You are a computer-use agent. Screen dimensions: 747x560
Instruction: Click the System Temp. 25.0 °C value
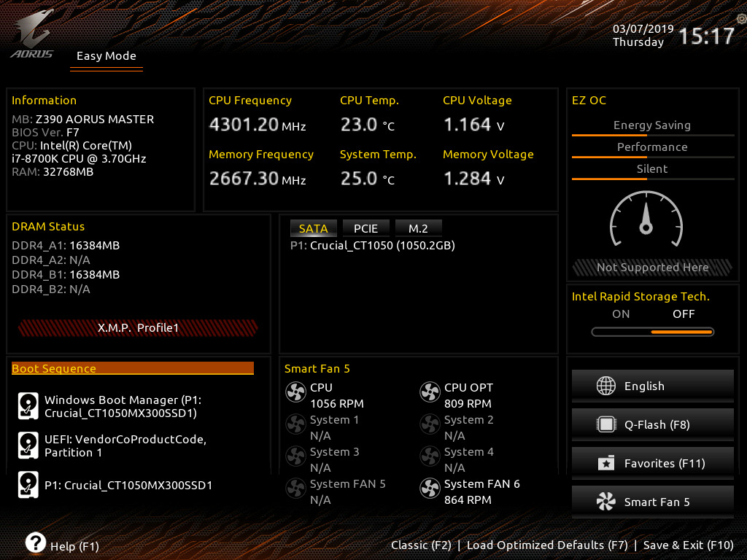(x=368, y=179)
